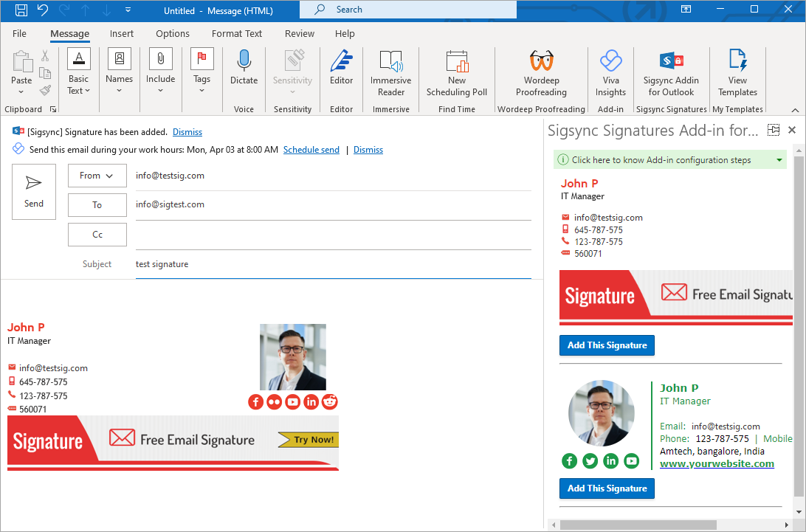Add the first signature with button
Viewport: 806px width, 532px height.
(x=607, y=345)
